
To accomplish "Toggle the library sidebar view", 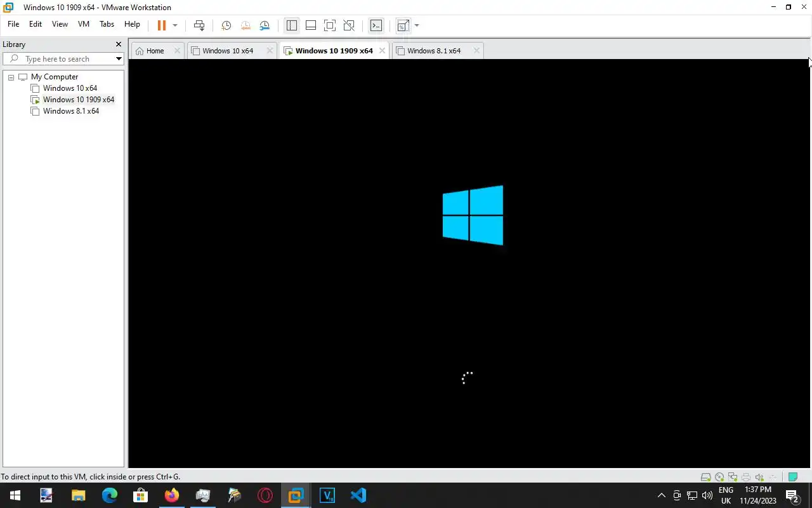I will click(x=292, y=25).
